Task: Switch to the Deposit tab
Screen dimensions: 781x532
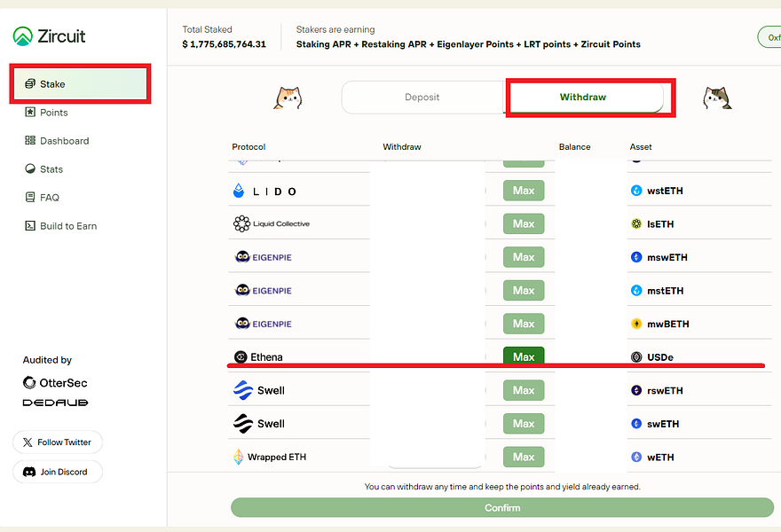Action: point(422,97)
